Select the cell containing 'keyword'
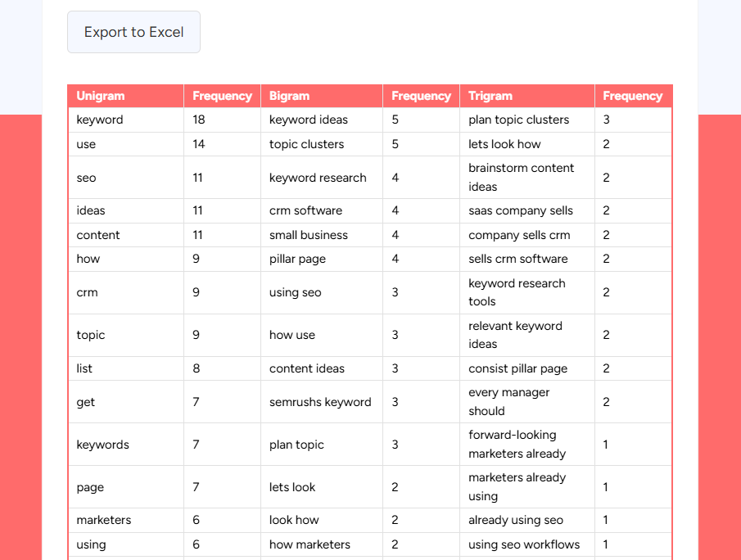This screenshot has height=560, width=741. coord(99,120)
